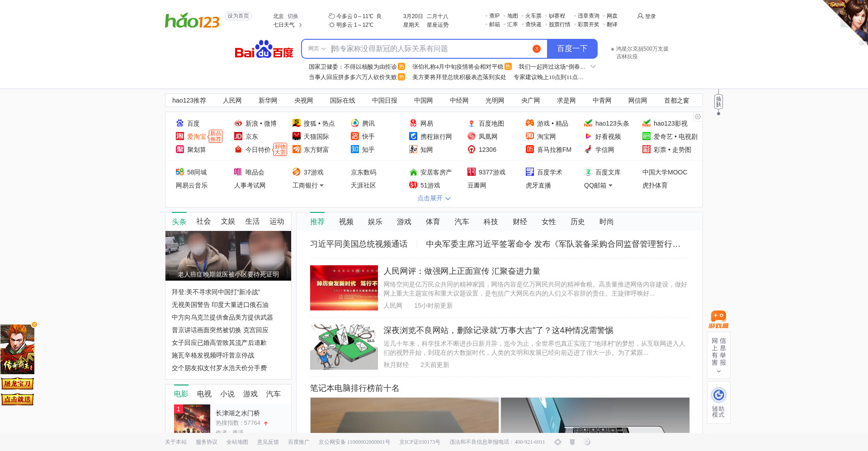Viewport: 868px width, 451px height.
Task: Open the 唯品会 icon
Action: [x=238, y=172]
